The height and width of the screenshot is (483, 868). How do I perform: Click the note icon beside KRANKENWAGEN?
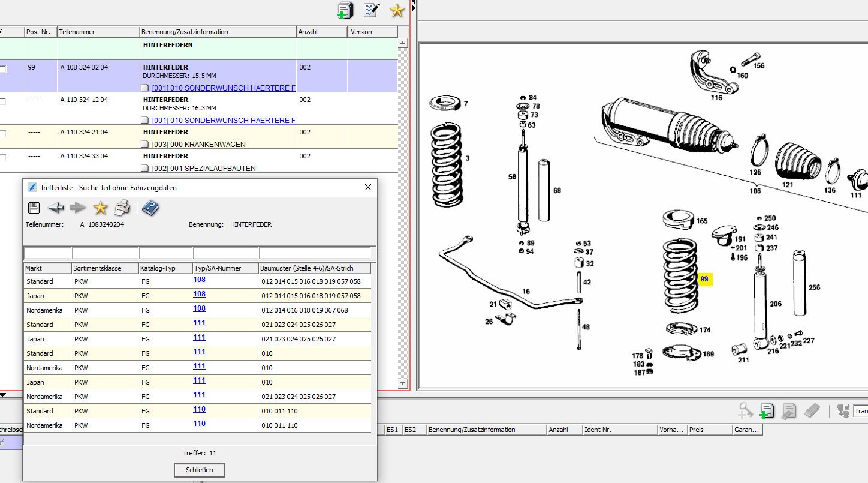point(144,145)
